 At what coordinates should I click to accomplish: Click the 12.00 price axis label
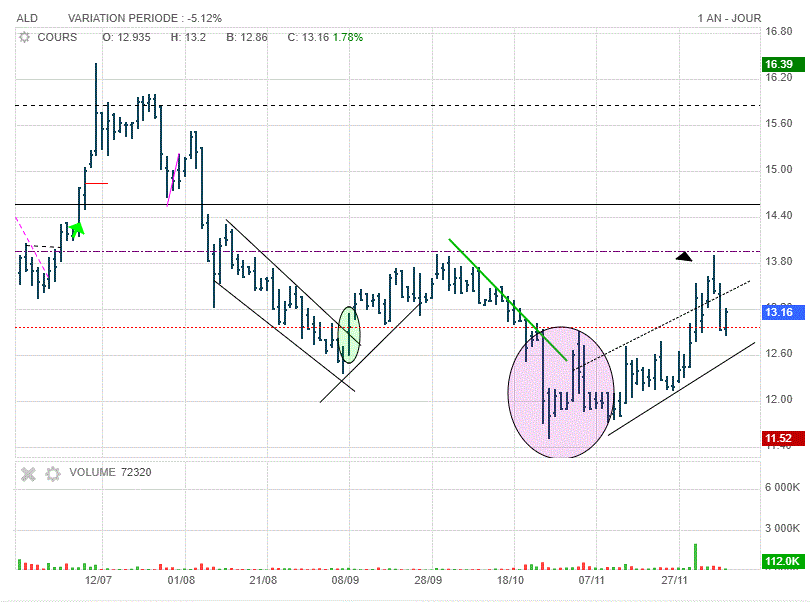(x=778, y=399)
